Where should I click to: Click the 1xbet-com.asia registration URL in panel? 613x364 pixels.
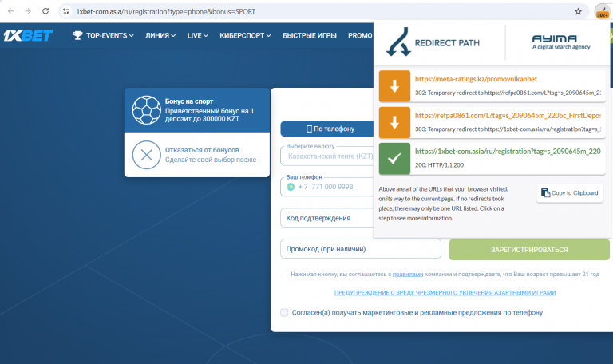(508, 152)
